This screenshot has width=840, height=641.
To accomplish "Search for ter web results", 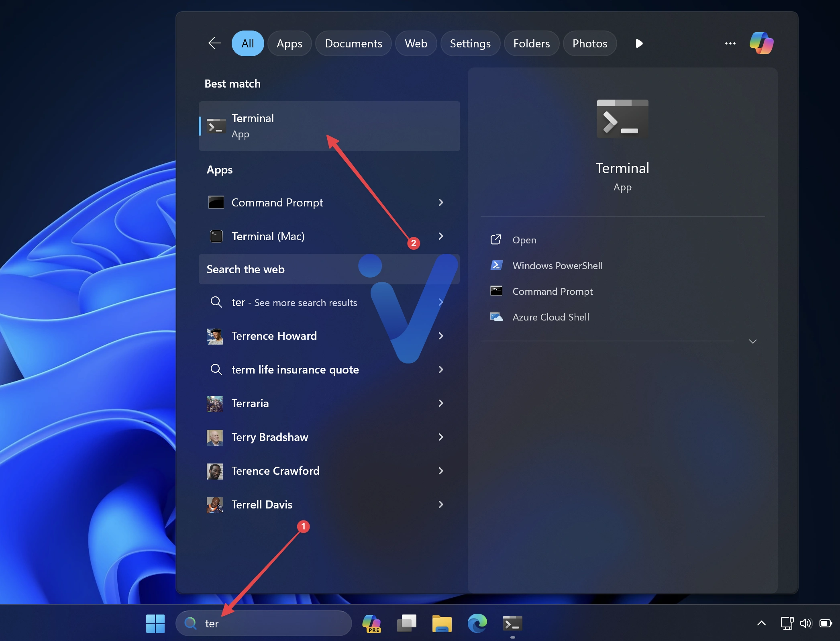I will pos(294,302).
